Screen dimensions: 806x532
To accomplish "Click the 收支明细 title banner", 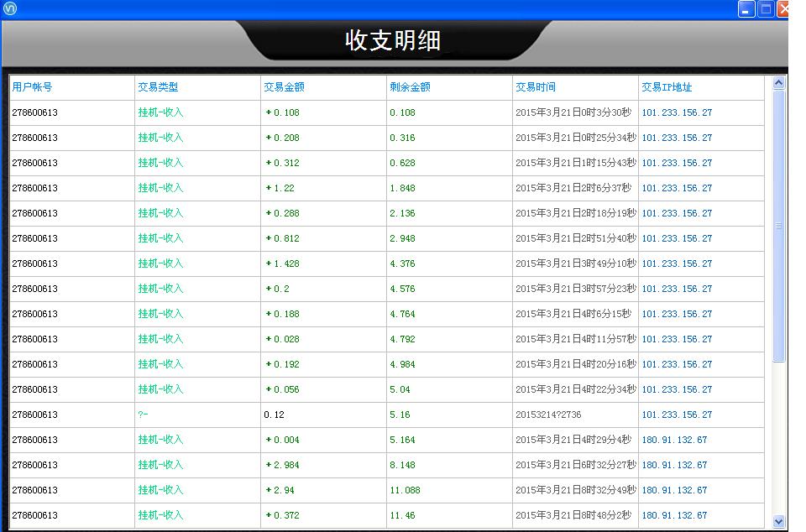I will tap(395, 40).
